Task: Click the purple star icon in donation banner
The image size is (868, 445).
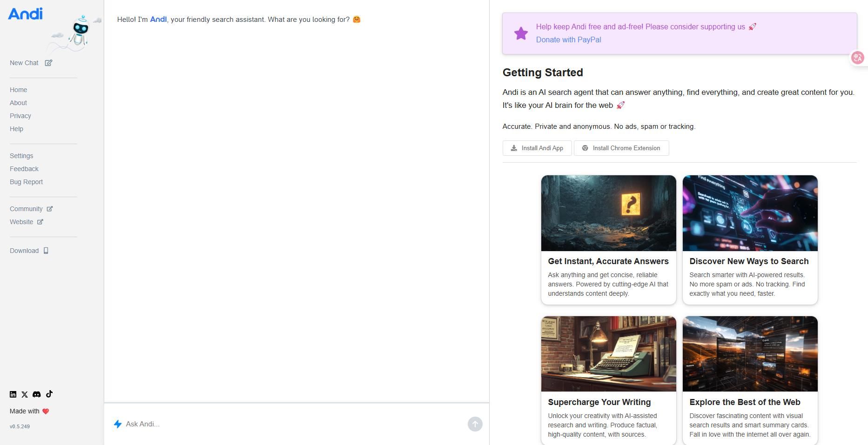Action: [x=521, y=33]
